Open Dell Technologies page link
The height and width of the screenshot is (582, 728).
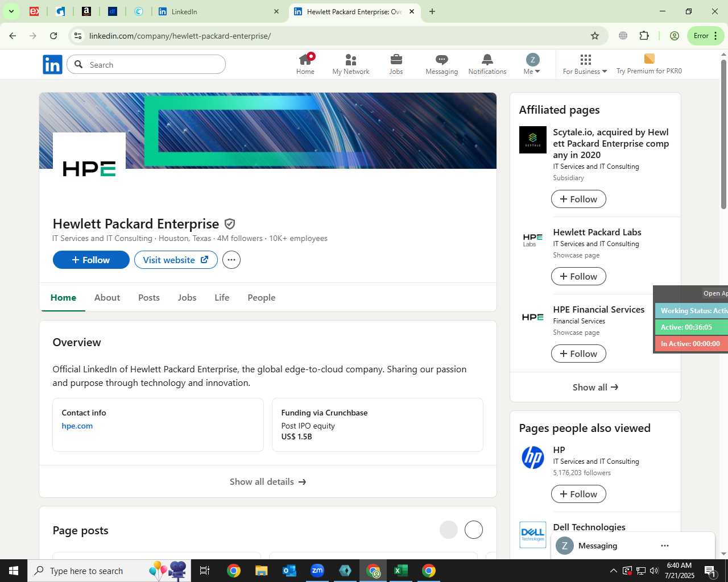tap(589, 527)
